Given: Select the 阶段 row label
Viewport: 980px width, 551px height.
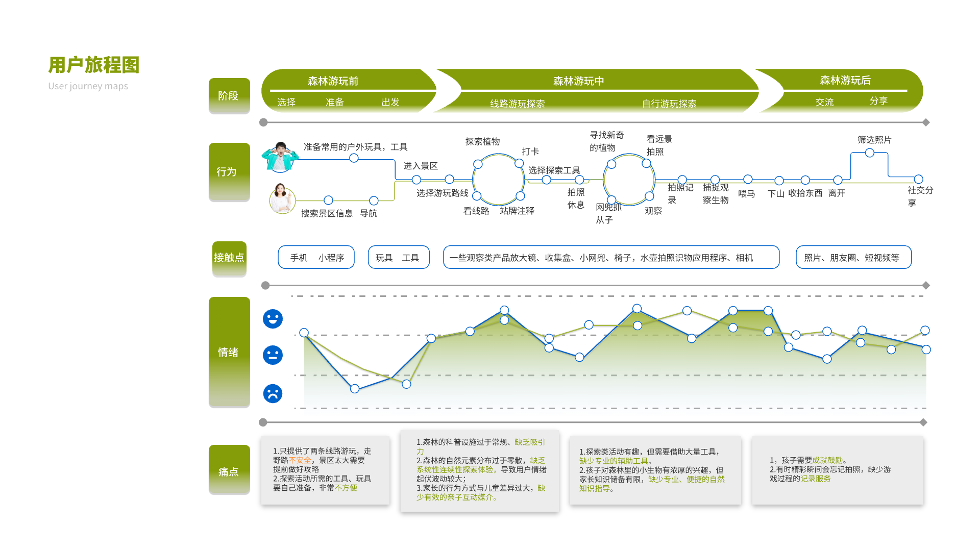Looking at the screenshot, I should coord(229,96).
